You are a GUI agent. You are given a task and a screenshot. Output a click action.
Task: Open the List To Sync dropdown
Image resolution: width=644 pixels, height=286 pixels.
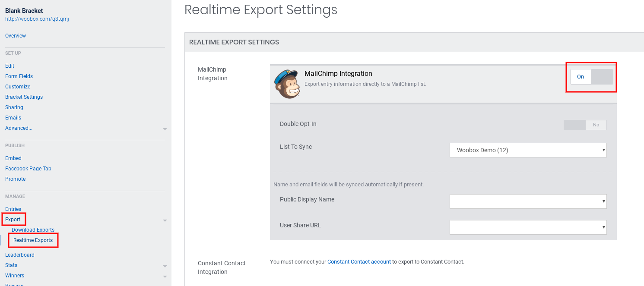pyautogui.click(x=528, y=150)
